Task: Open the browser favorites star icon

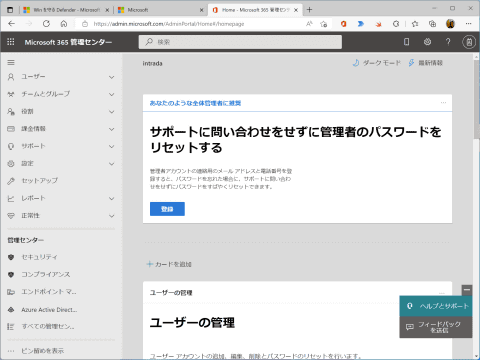Action: [x=415, y=24]
